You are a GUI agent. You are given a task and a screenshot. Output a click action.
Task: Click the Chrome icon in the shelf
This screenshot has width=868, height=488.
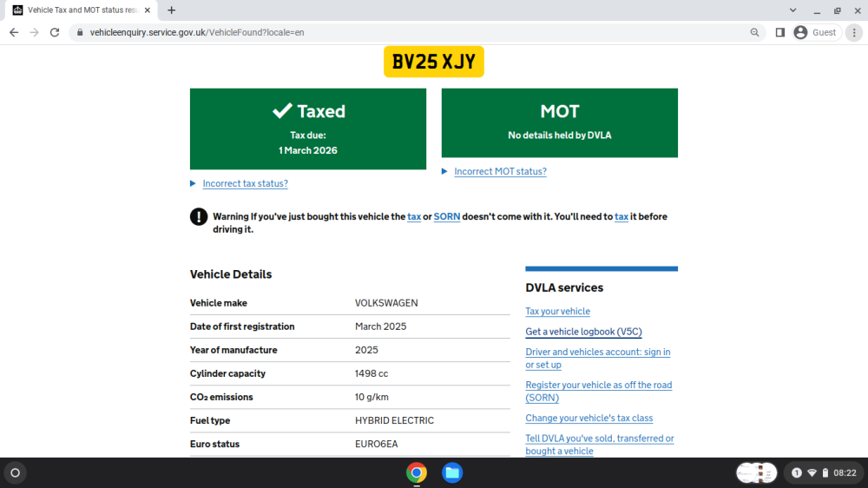tap(417, 473)
